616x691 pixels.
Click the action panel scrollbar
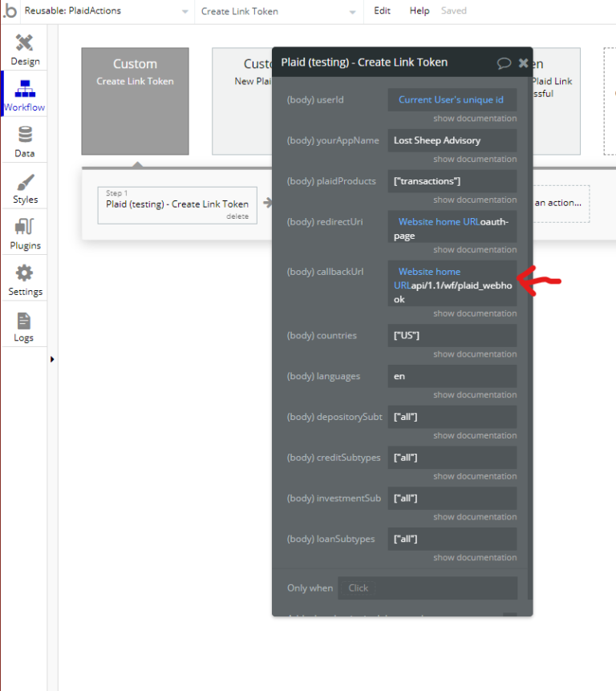[530, 337]
